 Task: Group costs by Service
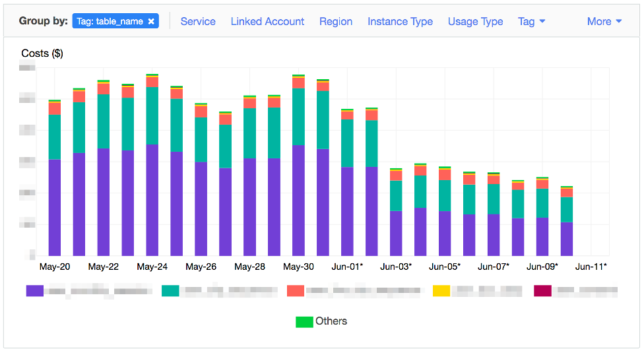tap(198, 22)
